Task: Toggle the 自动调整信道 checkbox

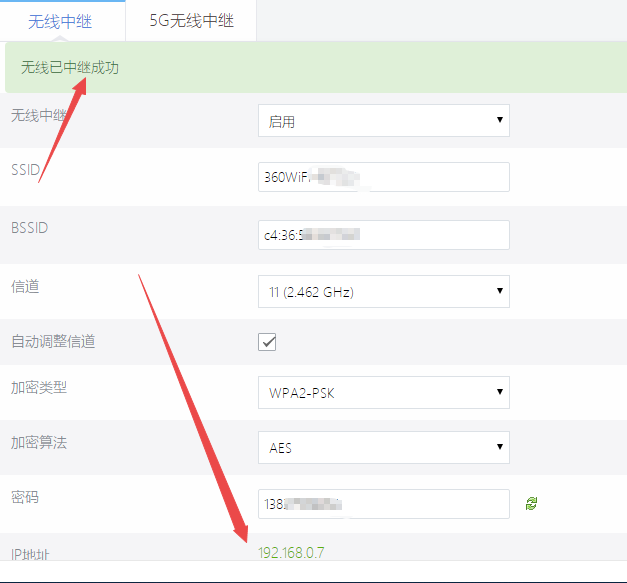Action: 268,342
